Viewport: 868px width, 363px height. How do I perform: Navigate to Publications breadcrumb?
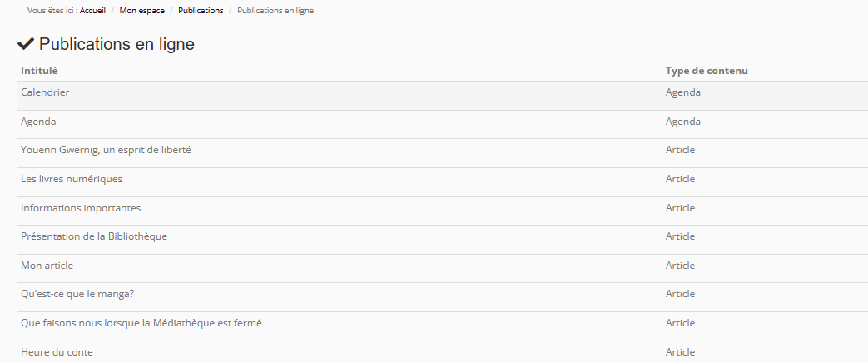(x=201, y=11)
